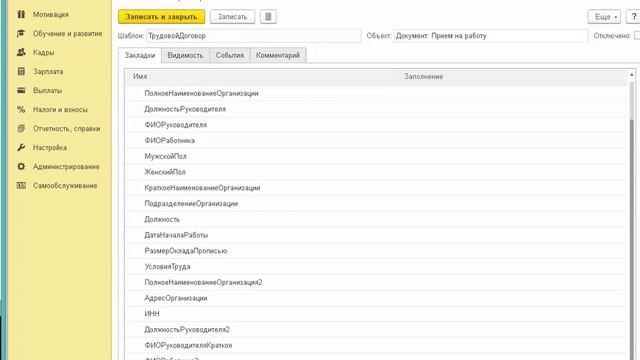Select row ПолноеНаименованиеОрганизации2
This screenshot has width=640, height=360.
click(376, 282)
